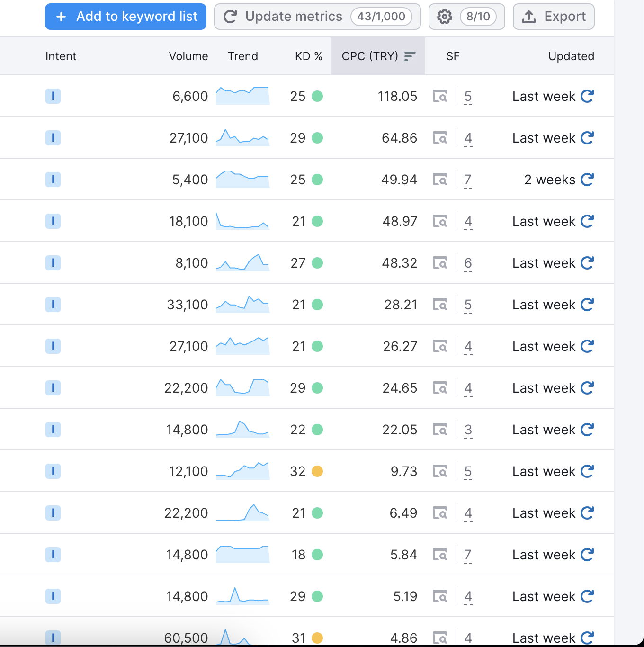This screenshot has width=644, height=647.
Task: Click CPC value 118.05
Action: (398, 96)
